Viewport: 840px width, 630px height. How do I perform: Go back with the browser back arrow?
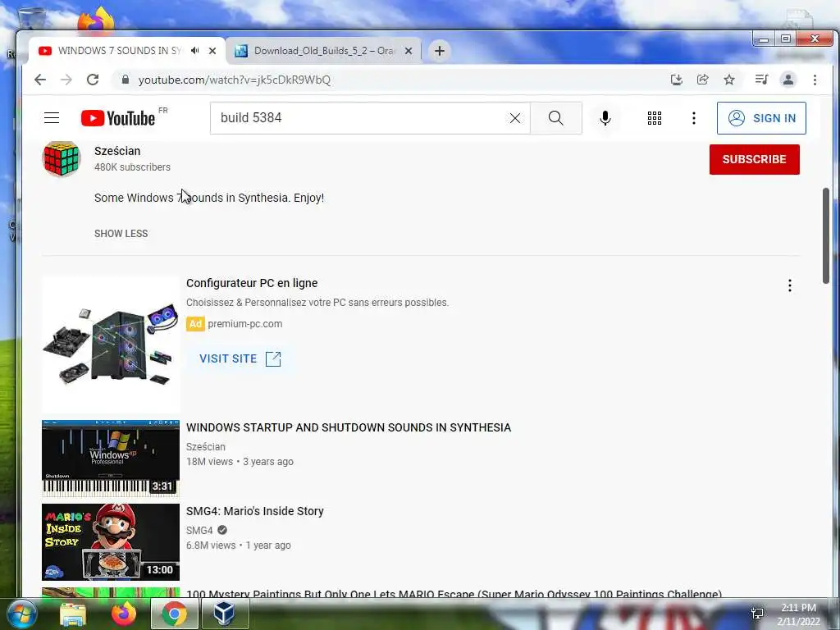(40, 80)
